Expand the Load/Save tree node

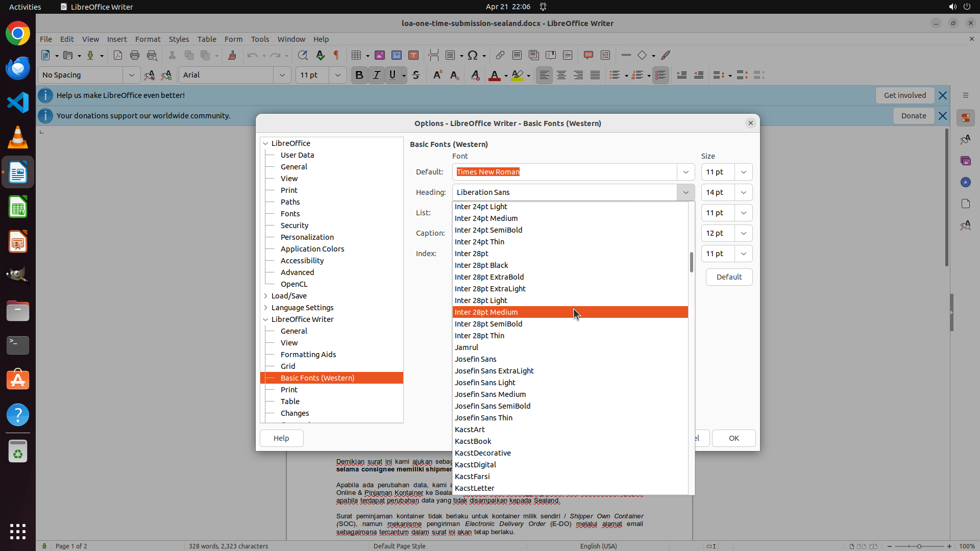point(266,296)
